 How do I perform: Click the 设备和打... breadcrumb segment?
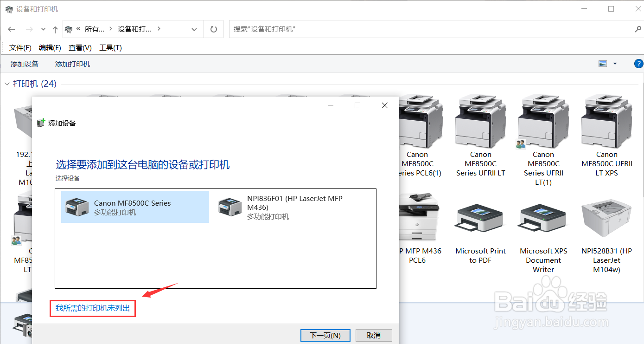pyautogui.click(x=134, y=29)
